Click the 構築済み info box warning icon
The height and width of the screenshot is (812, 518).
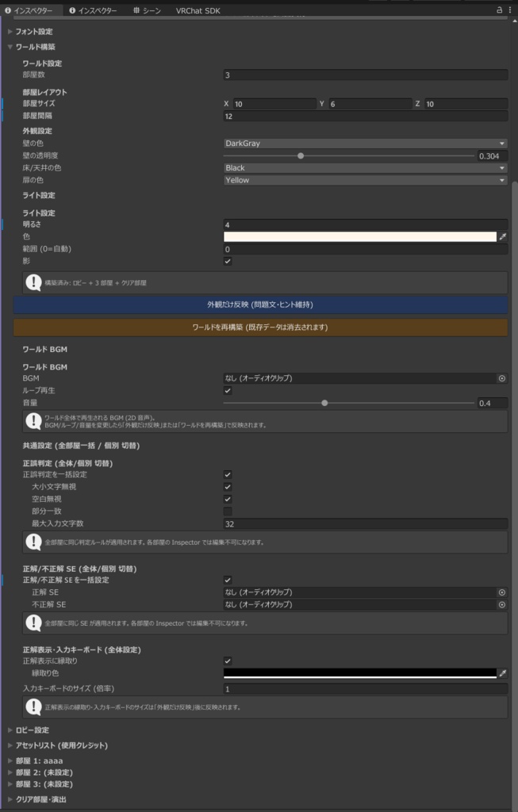pyautogui.click(x=33, y=283)
